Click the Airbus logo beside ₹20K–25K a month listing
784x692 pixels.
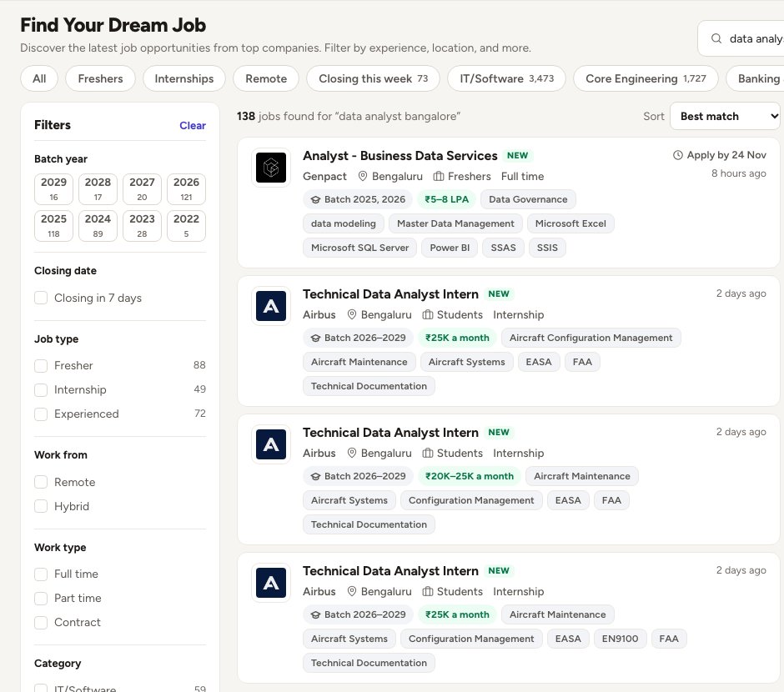tap(271, 444)
